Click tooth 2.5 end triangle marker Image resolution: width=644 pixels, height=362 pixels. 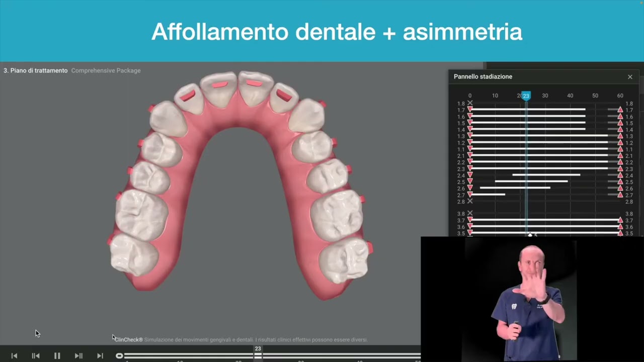click(x=620, y=181)
